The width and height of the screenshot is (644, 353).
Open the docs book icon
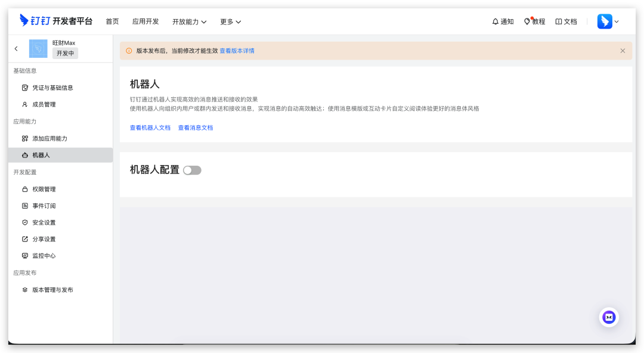pyautogui.click(x=559, y=21)
